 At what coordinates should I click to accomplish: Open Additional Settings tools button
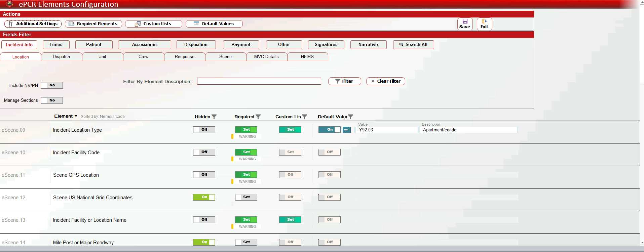point(33,24)
